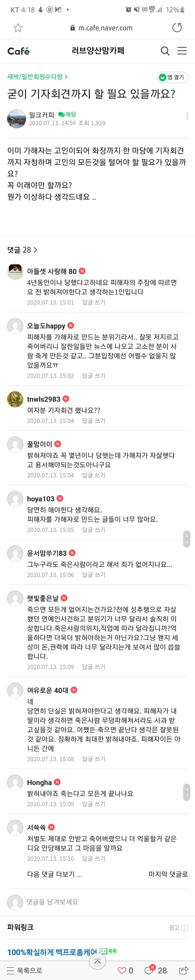
Task: Tap the 앱 열기 button
Action: (x=173, y=77)
